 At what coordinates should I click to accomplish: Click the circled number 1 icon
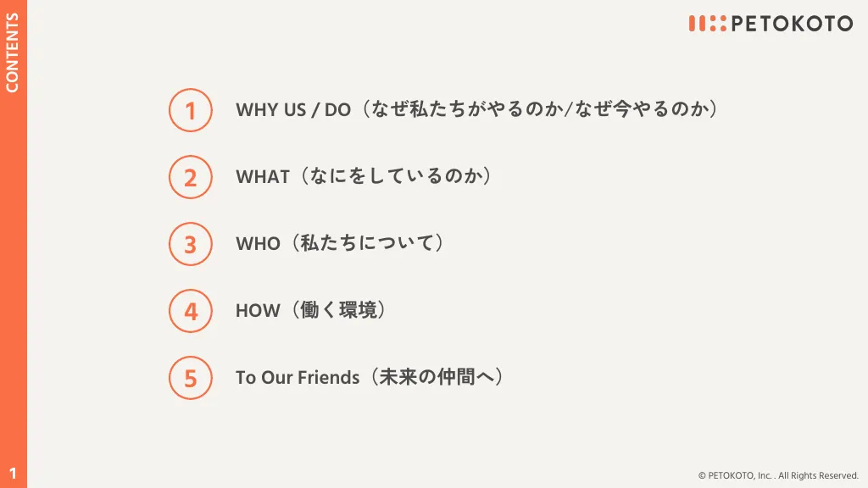[x=191, y=110]
